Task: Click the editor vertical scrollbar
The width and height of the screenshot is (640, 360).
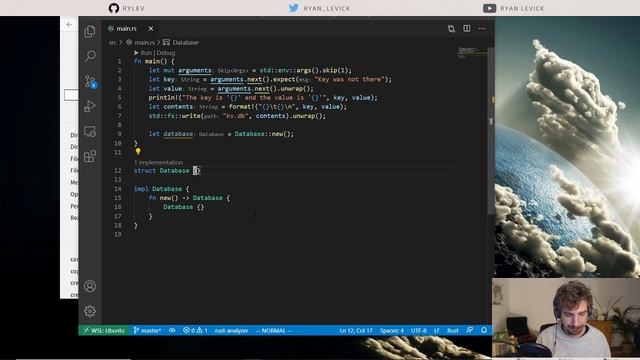Action: (491, 131)
